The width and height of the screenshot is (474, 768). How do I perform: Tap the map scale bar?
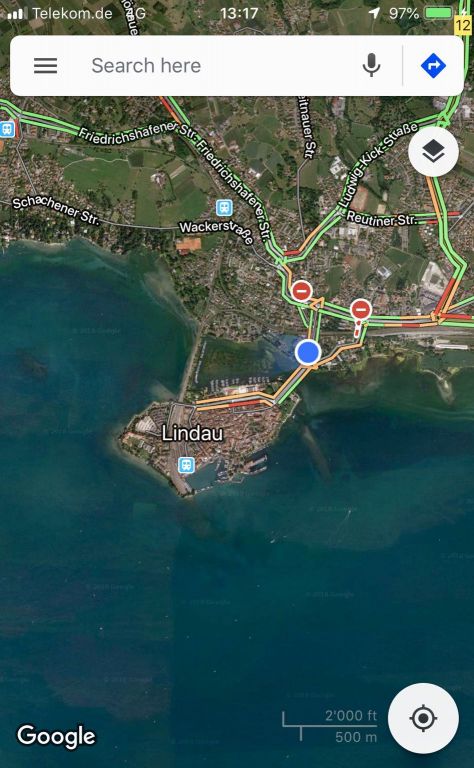[x=330, y=726]
